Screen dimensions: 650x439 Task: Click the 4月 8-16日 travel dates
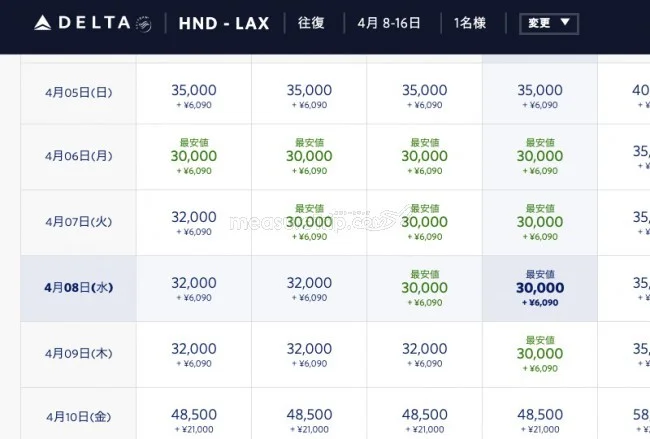388,23
